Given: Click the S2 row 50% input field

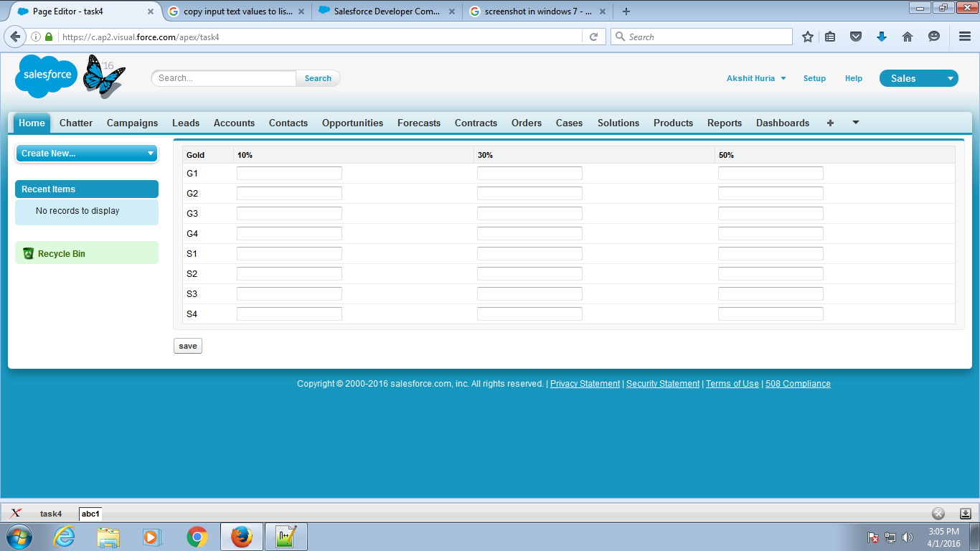Looking at the screenshot, I should 771,274.
